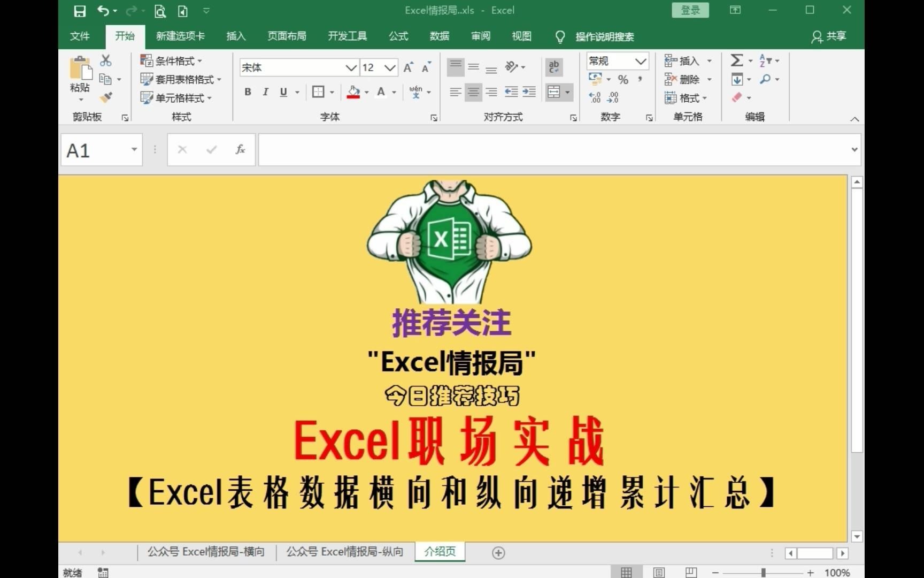Activate the Format Painter brush

click(x=106, y=97)
